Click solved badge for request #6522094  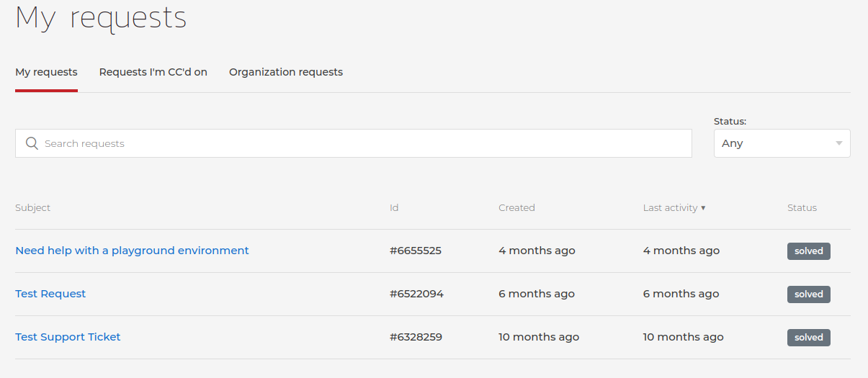tap(808, 294)
